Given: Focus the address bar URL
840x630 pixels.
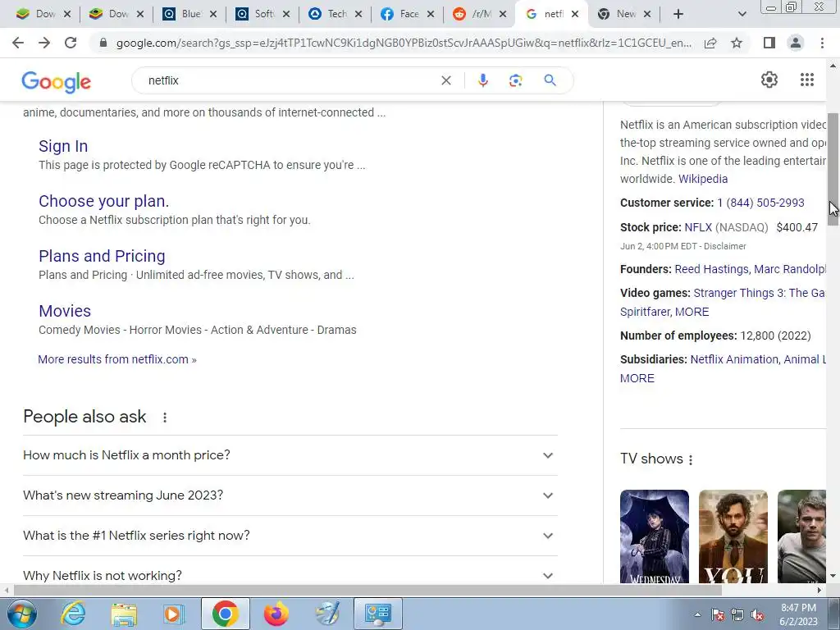Looking at the screenshot, I should click(x=404, y=43).
